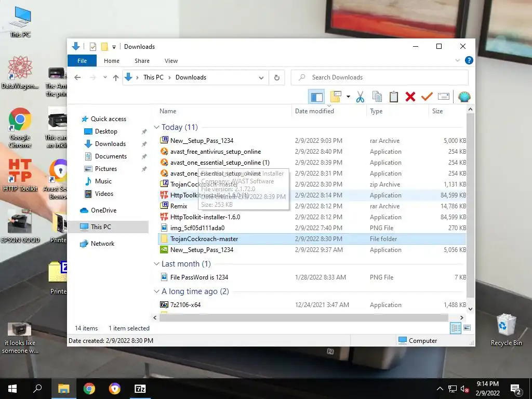Open address bar history dropdown
The height and width of the screenshot is (399, 532).
tap(261, 78)
